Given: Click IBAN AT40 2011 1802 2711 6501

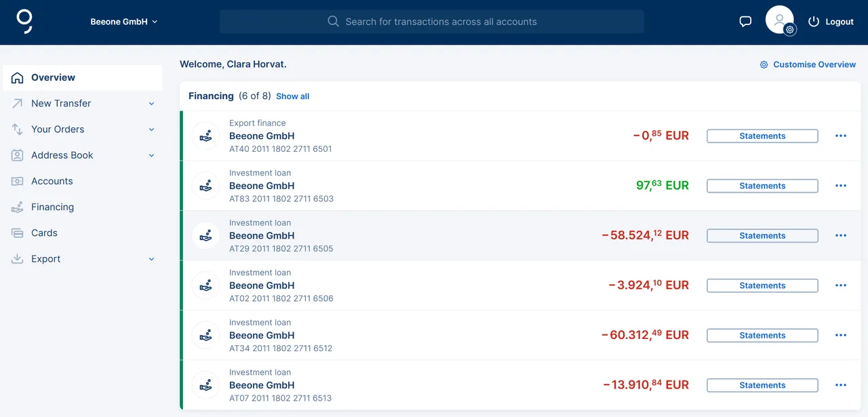Looking at the screenshot, I should point(281,148).
